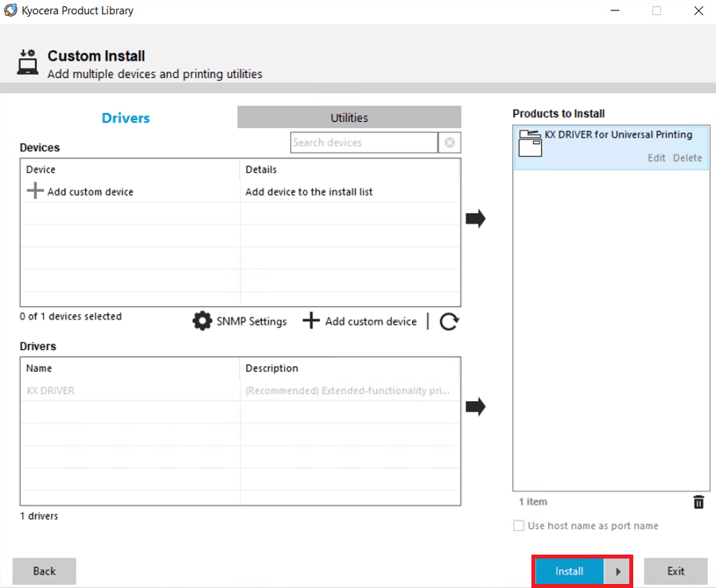
Task: Minimize the Kyocera Product Library window
Action: [x=615, y=10]
